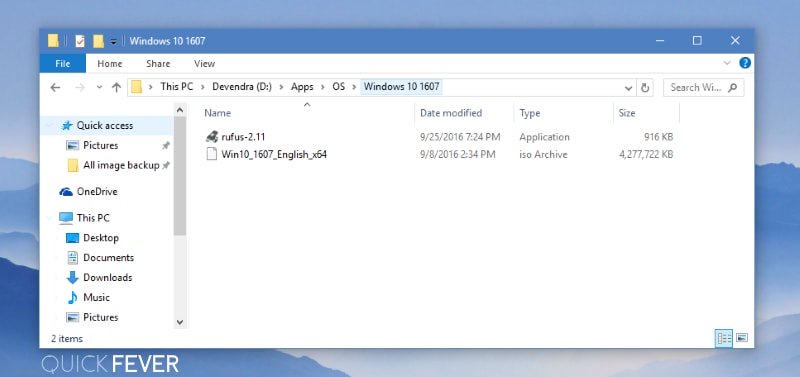800x377 pixels.
Task: Open Documents under This PC
Action: point(108,258)
